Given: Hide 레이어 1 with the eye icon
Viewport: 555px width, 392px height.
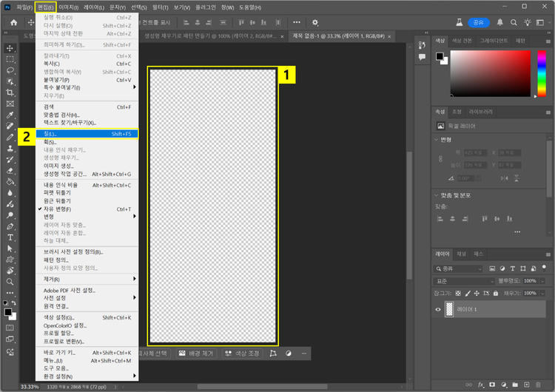Looking at the screenshot, I should 438,310.
